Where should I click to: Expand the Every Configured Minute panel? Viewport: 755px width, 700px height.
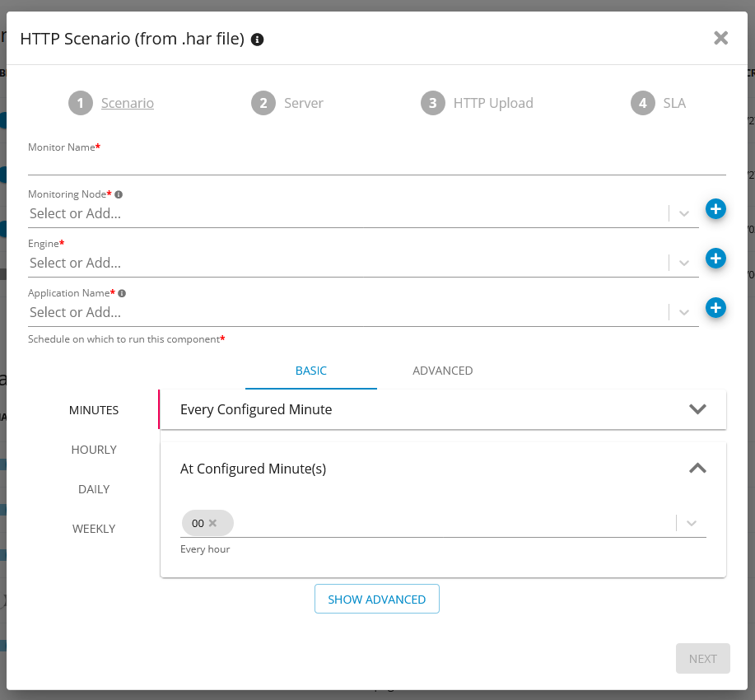coord(697,409)
